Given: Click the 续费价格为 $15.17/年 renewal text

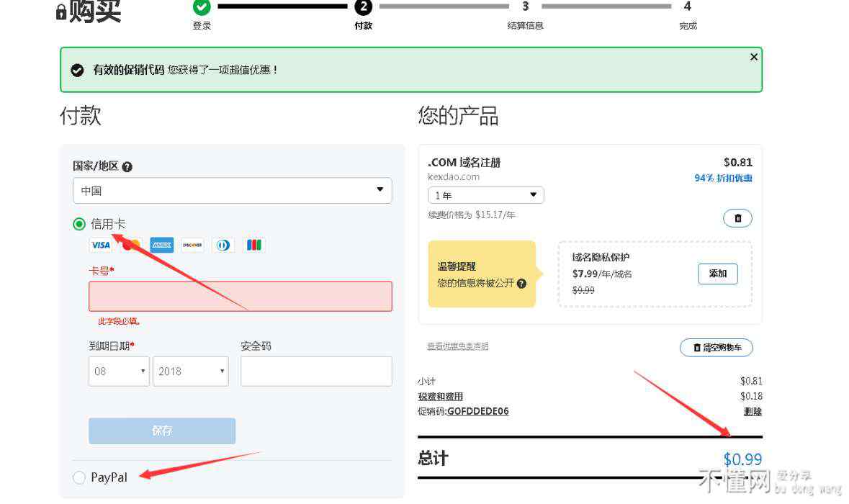Looking at the screenshot, I should coord(472,215).
